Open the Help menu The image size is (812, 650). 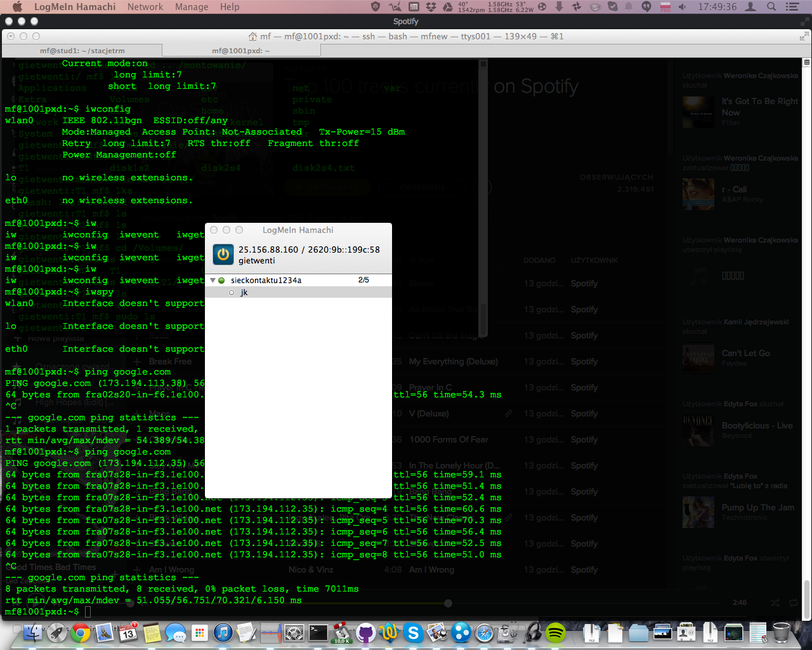230,7
